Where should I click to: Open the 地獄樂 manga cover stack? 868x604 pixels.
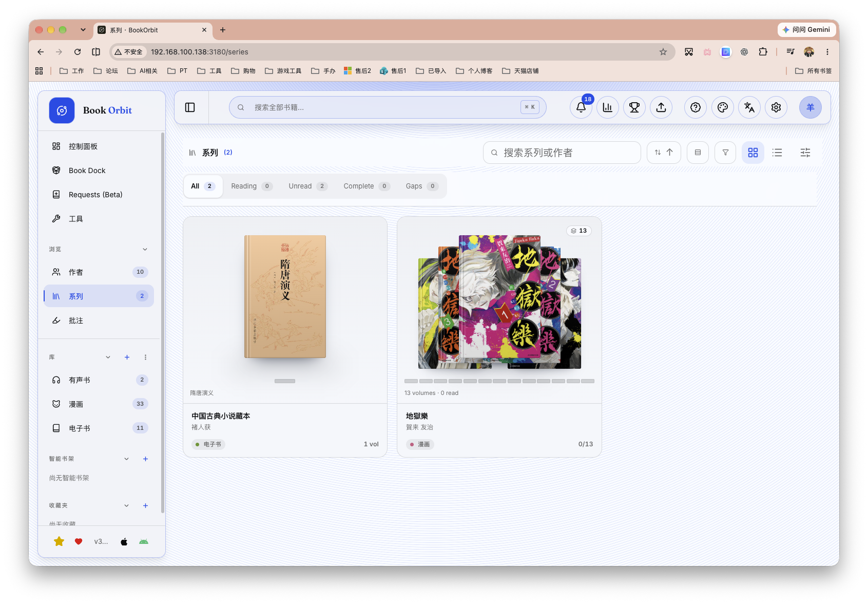tap(499, 302)
